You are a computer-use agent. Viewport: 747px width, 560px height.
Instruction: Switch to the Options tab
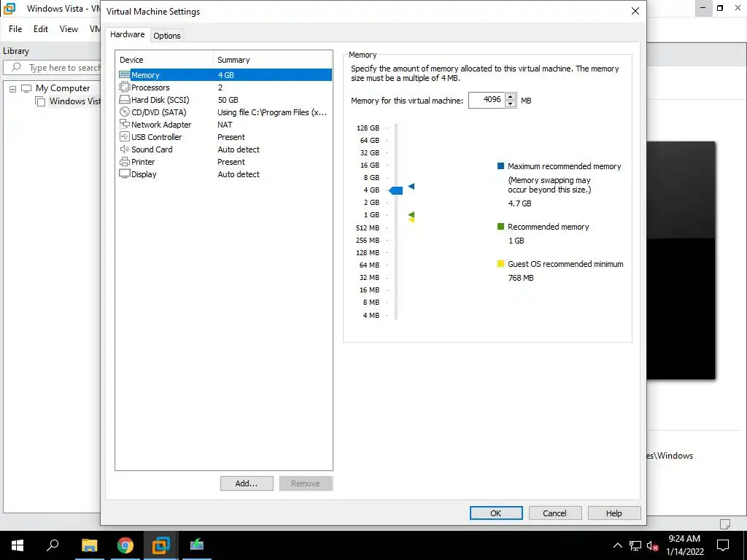(x=167, y=36)
